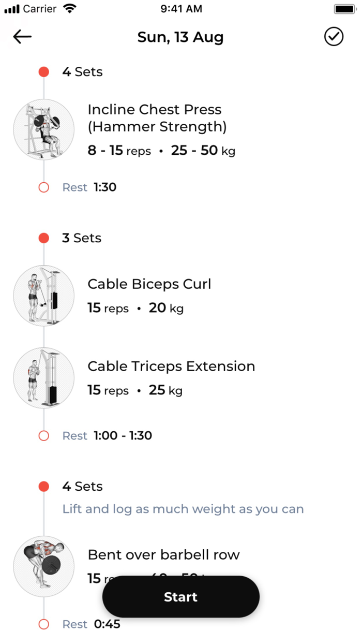Click the workout instruction note text
The height and width of the screenshot is (644, 362).
point(183,509)
